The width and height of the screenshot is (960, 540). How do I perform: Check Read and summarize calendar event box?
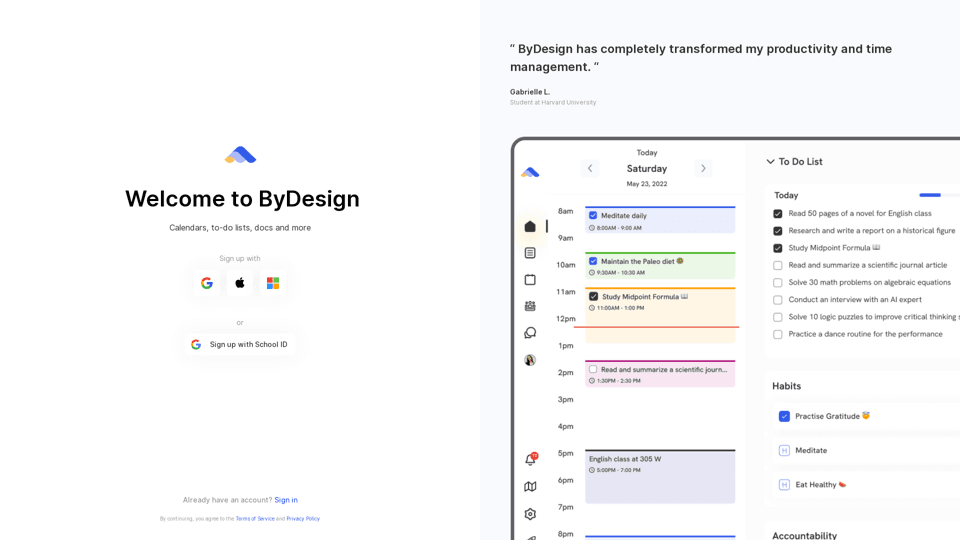(x=593, y=370)
